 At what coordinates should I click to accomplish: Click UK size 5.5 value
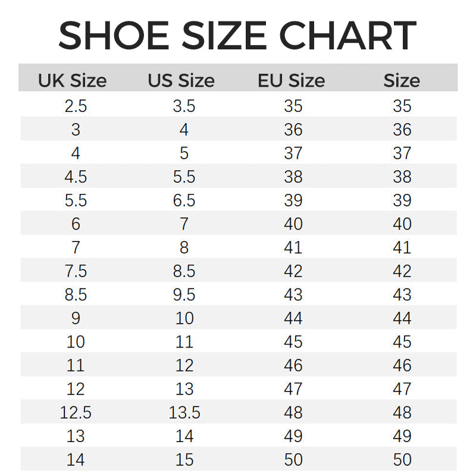pos(76,201)
